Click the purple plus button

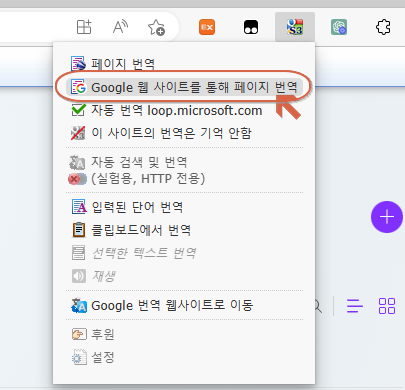(x=387, y=217)
